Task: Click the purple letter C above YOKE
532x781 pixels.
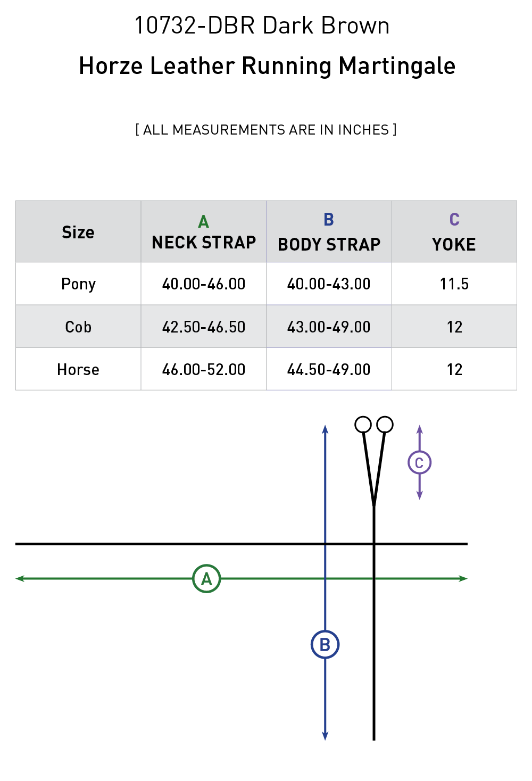Action: (454, 219)
